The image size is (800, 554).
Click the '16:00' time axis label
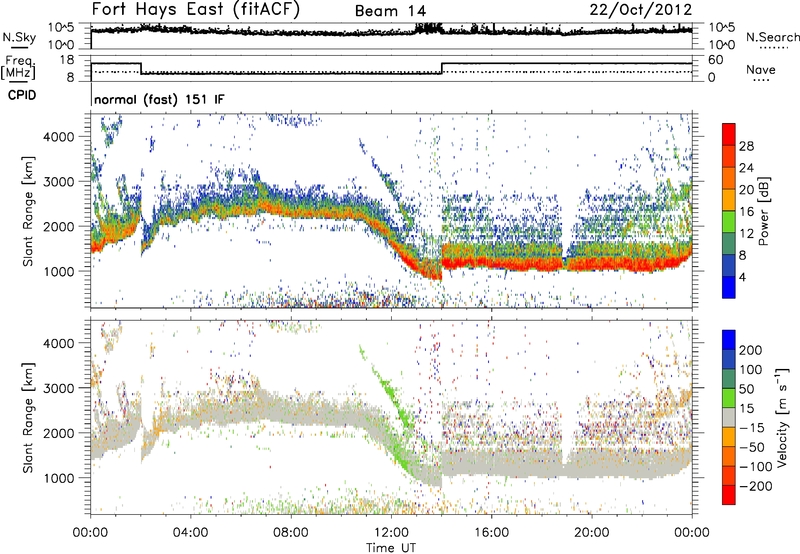(x=491, y=533)
